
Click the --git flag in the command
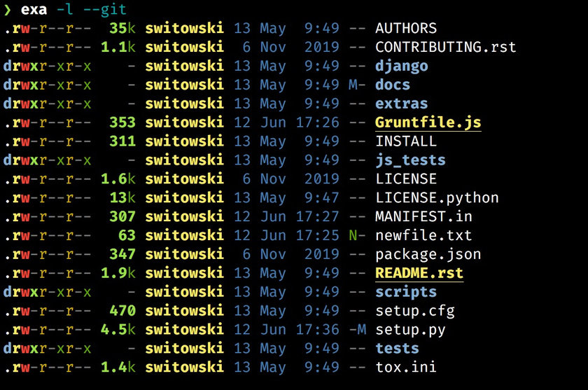click(104, 10)
